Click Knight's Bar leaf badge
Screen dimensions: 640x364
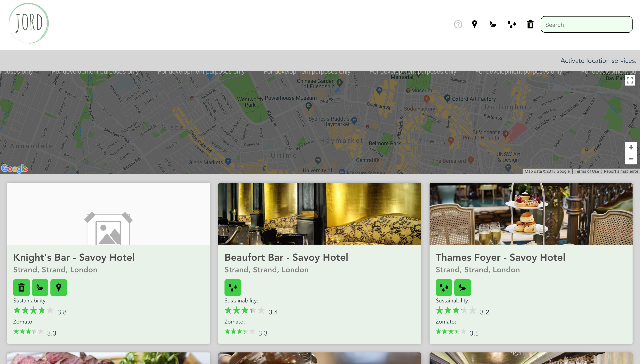(x=40, y=288)
